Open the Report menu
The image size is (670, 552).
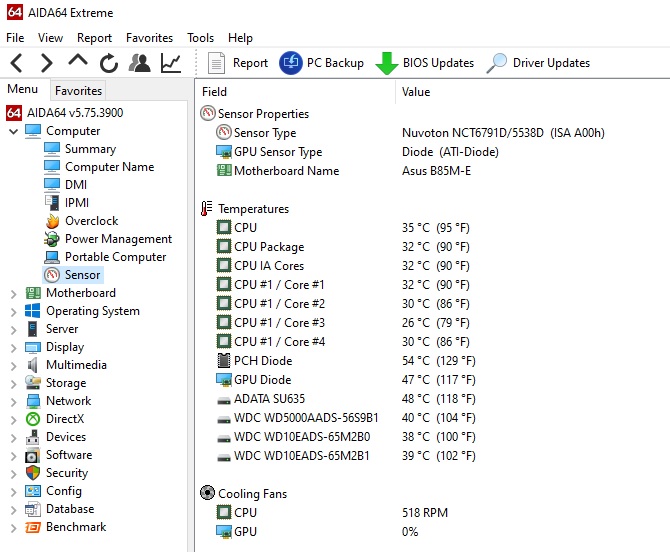(x=94, y=38)
